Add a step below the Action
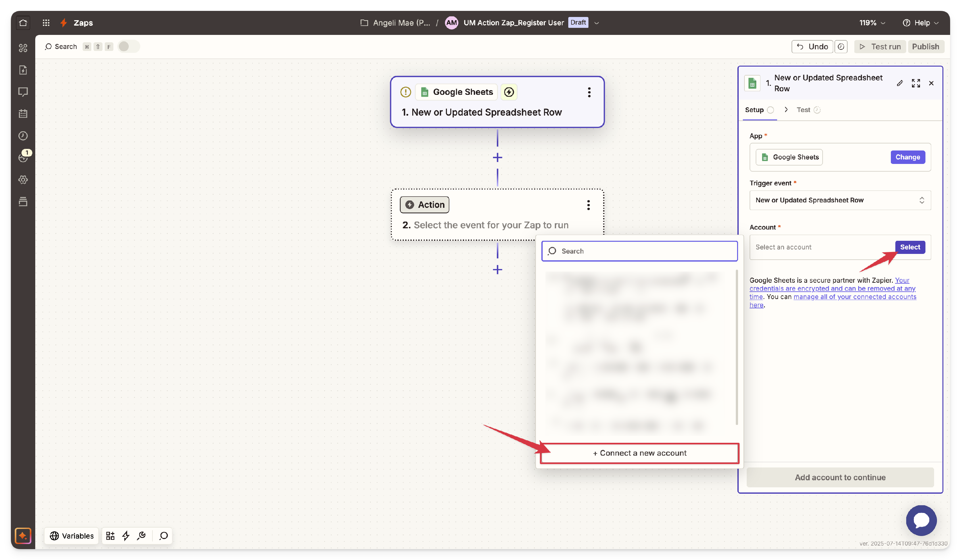 click(x=497, y=270)
